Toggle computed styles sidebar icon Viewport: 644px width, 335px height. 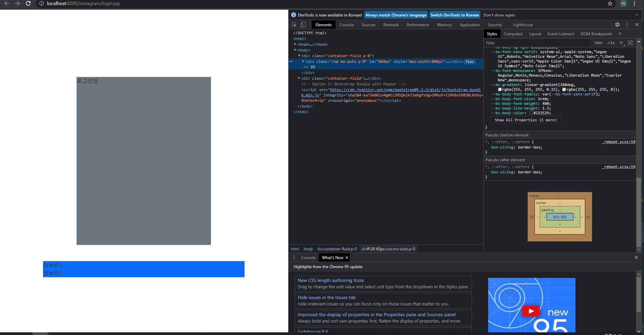click(x=630, y=43)
